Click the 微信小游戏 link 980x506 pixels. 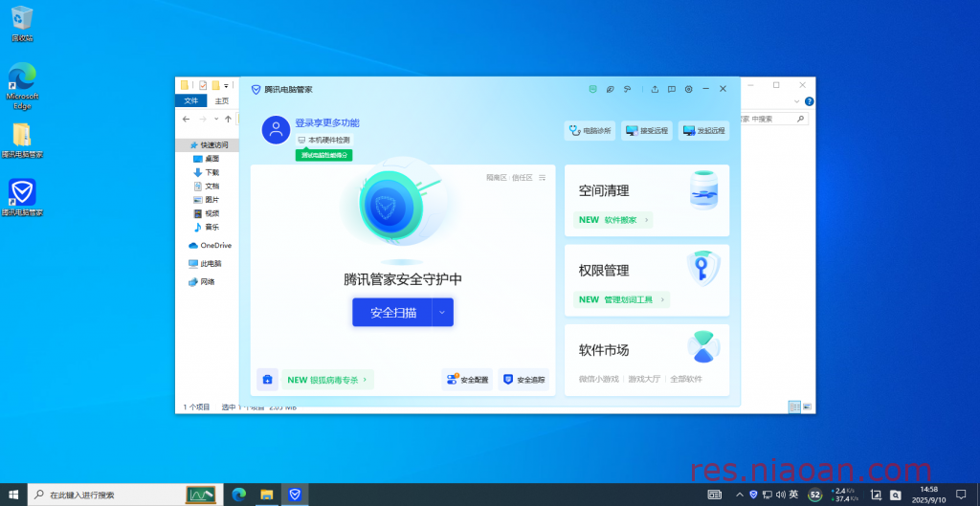coord(599,379)
